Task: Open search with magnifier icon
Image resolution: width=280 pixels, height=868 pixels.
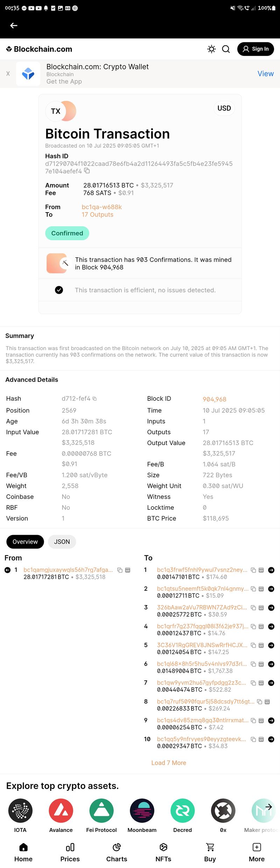Action: (226, 49)
